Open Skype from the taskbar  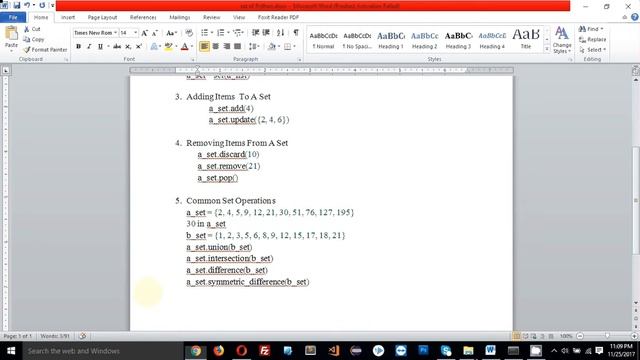(x=446, y=351)
